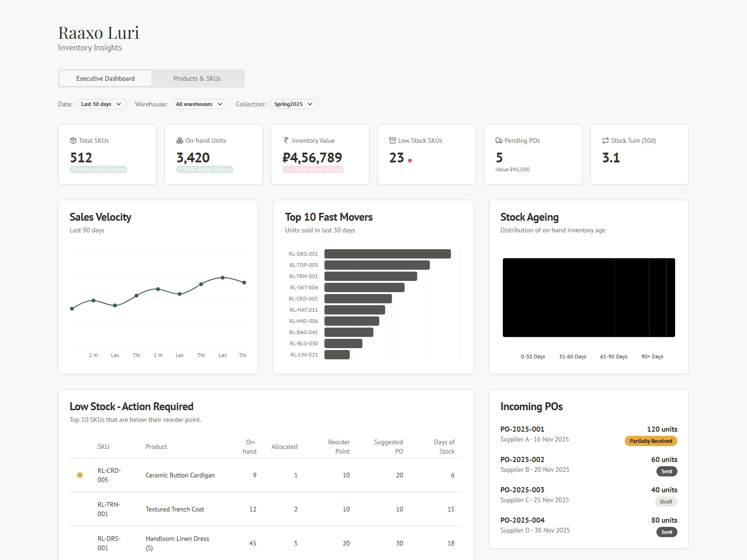Viewport: 747px width, 560px height.
Task: Click the box icon on Total SKUs card
Action: 72,140
